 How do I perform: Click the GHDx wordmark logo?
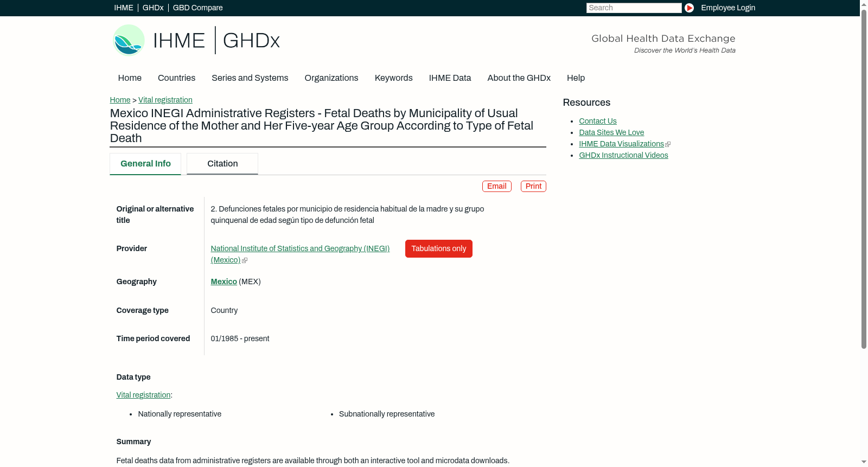(x=251, y=41)
